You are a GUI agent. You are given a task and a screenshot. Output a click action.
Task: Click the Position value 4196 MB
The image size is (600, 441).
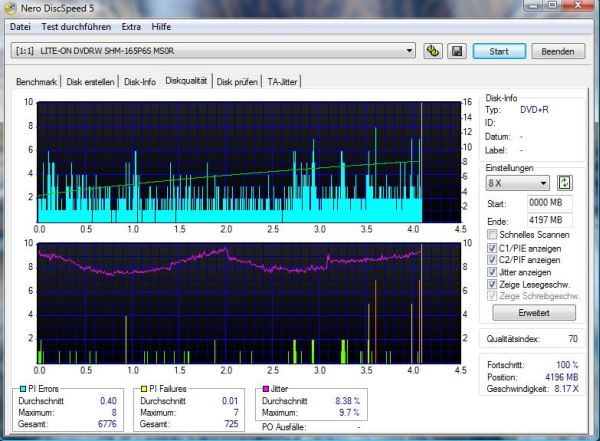point(561,377)
